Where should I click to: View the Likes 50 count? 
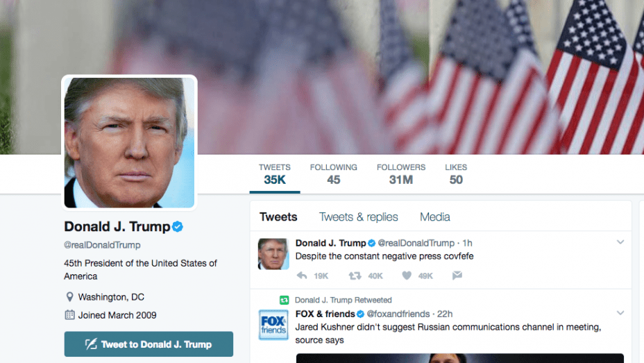tap(456, 174)
